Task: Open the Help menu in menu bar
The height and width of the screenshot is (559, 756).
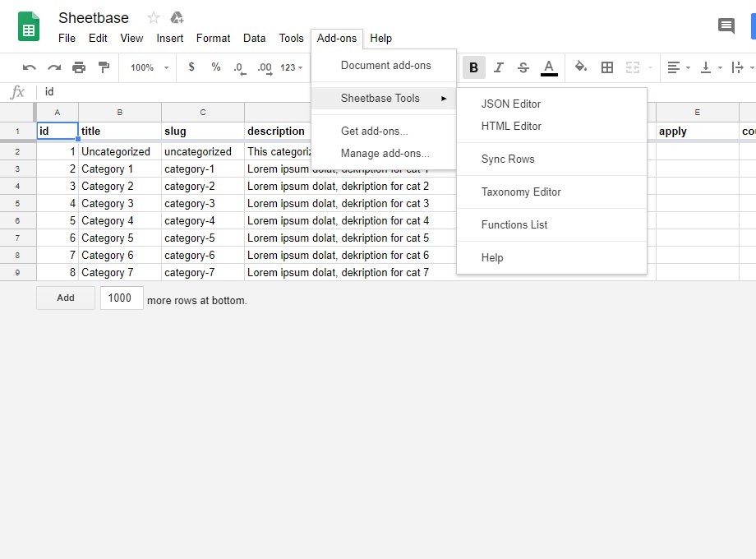Action: (x=381, y=38)
